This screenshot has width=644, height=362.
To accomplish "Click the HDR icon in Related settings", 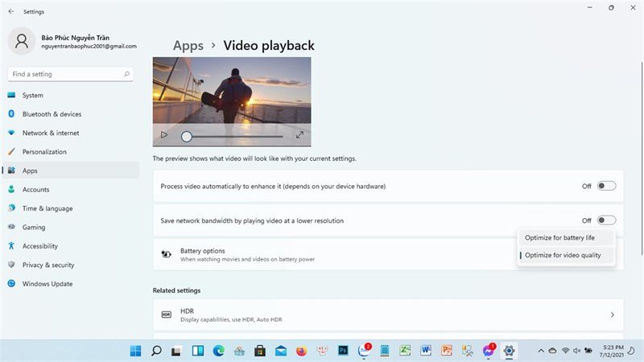I will (x=166, y=315).
